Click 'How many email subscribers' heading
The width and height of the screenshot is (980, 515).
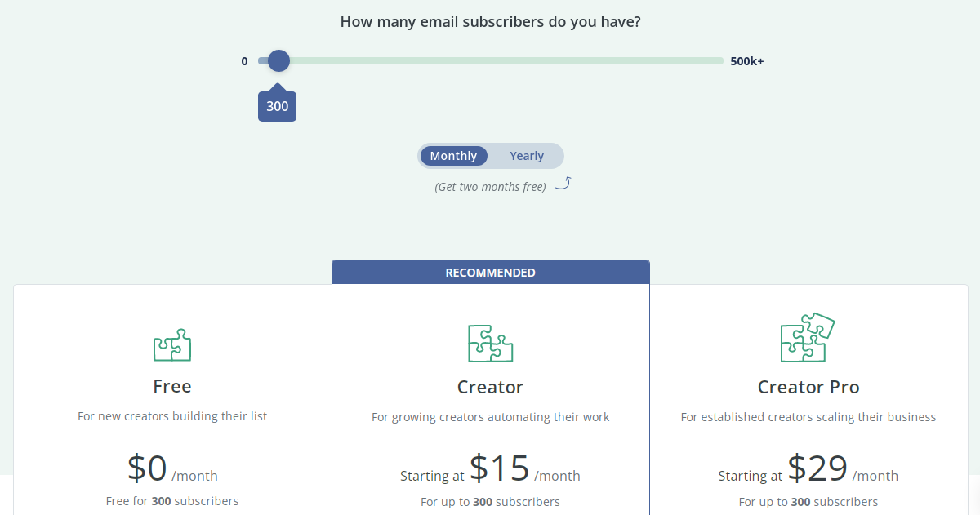point(490,22)
